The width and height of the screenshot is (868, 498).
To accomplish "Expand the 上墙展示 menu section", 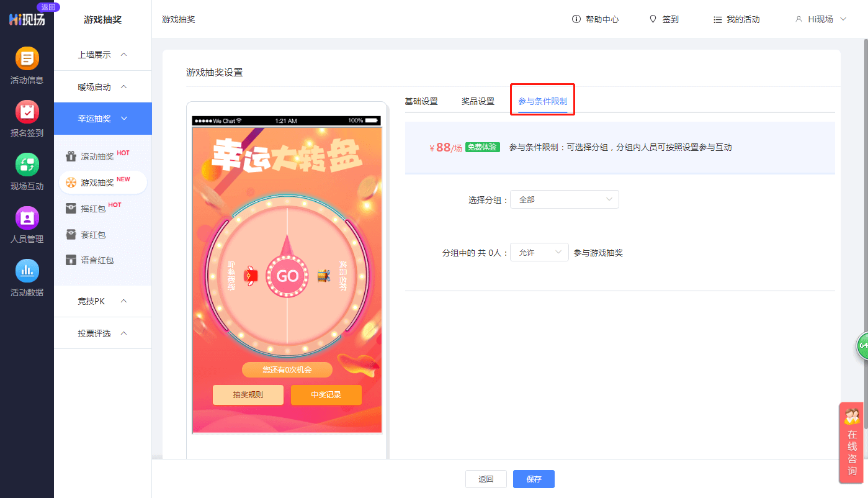I will click(x=102, y=55).
